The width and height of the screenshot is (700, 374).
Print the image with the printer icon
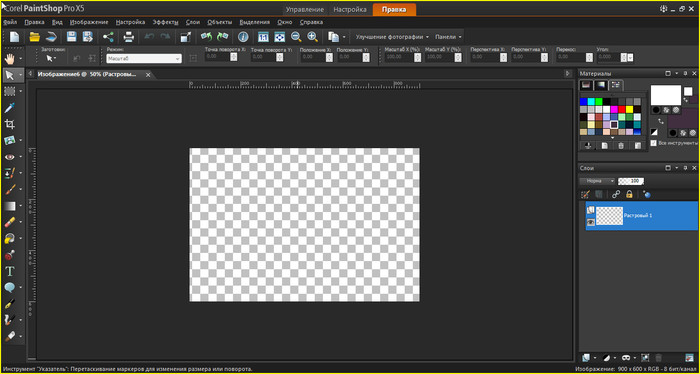coord(129,37)
